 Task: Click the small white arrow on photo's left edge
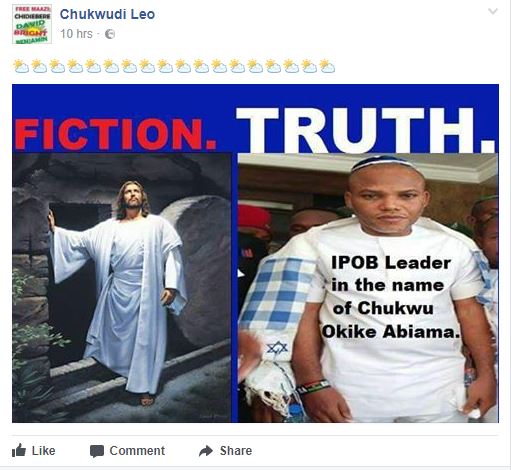click(x=241, y=274)
